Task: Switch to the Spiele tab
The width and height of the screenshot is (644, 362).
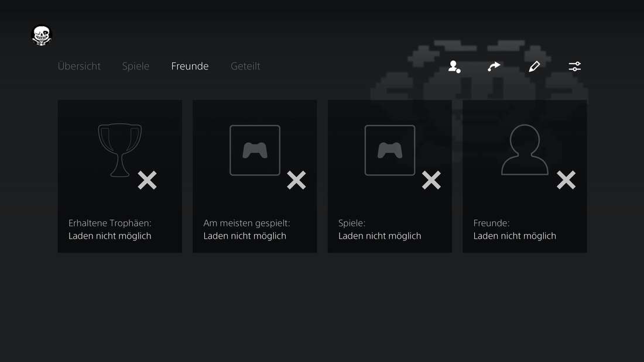Action: 136,66
